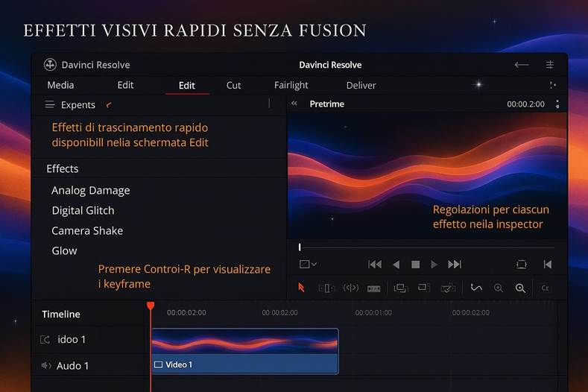
Task: Click the insert clip icon
Action: pyautogui.click(x=400, y=288)
